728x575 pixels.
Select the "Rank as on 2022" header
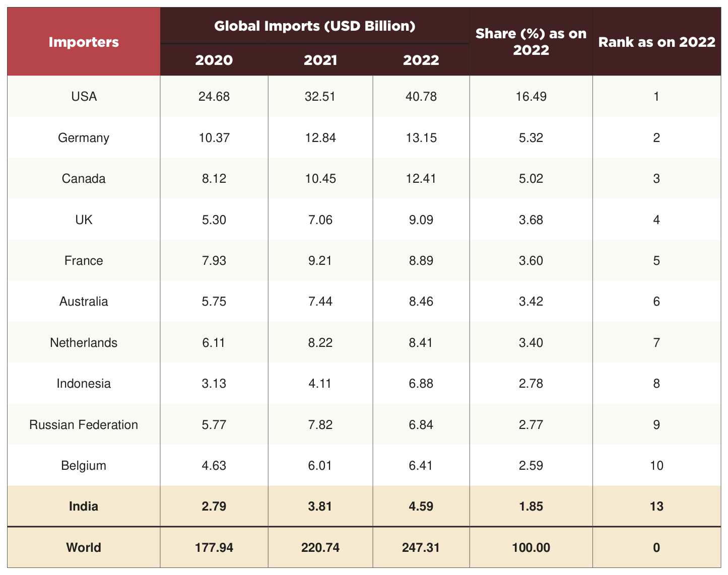(656, 42)
